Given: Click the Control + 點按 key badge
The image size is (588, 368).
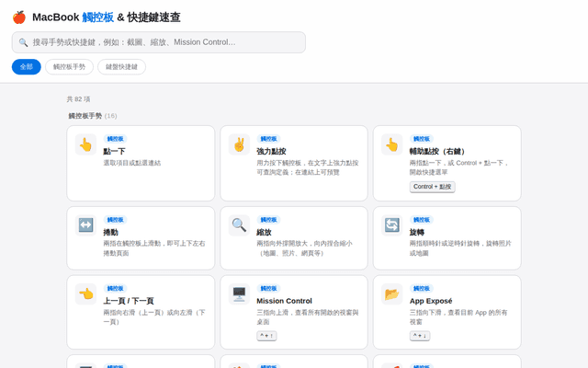Looking at the screenshot, I should 433,187.
